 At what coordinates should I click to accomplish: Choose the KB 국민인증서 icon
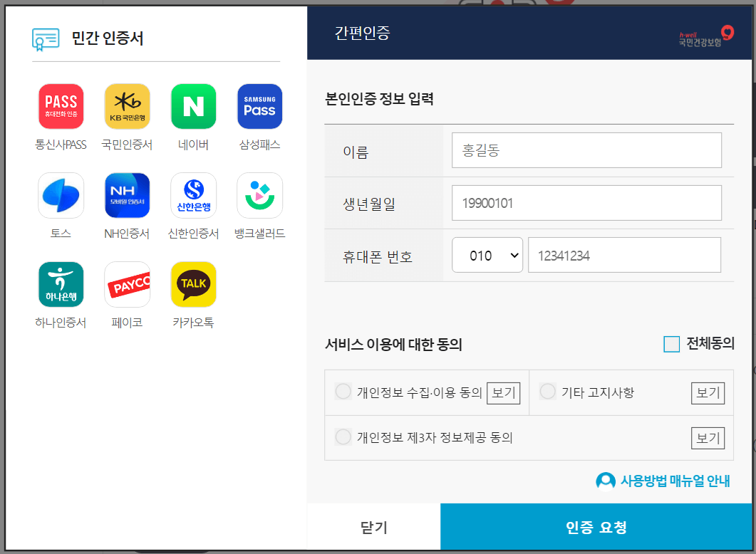[x=128, y=107]
